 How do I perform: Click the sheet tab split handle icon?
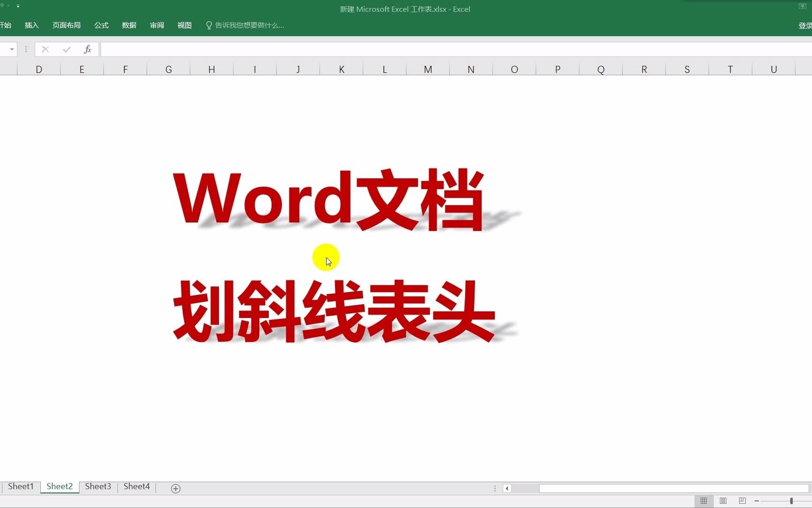[495, 489]
